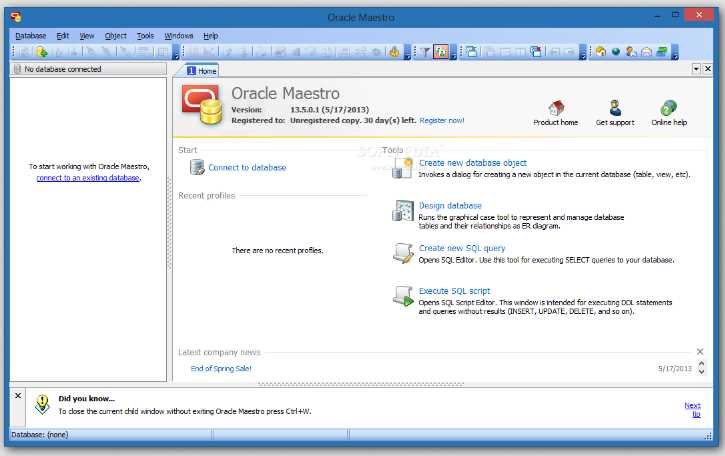This screenshot has height=456, width=725.
Task: Click the globe icon in the toolbar
Action: click(x=615, y=52)
